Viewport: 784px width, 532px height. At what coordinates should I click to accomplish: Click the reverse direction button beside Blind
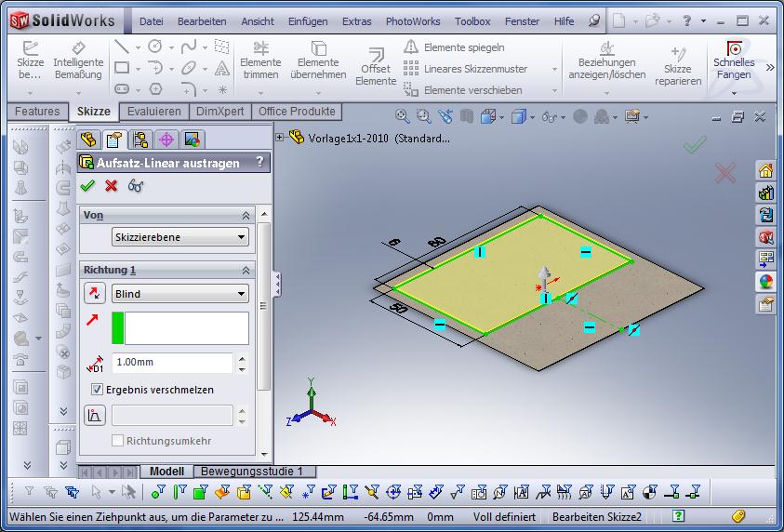[95, 294]
